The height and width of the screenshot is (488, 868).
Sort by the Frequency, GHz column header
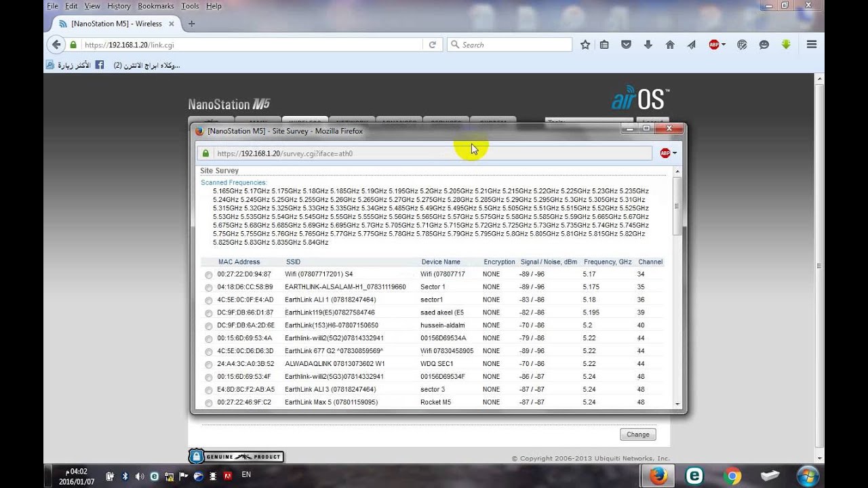point(608,262)
